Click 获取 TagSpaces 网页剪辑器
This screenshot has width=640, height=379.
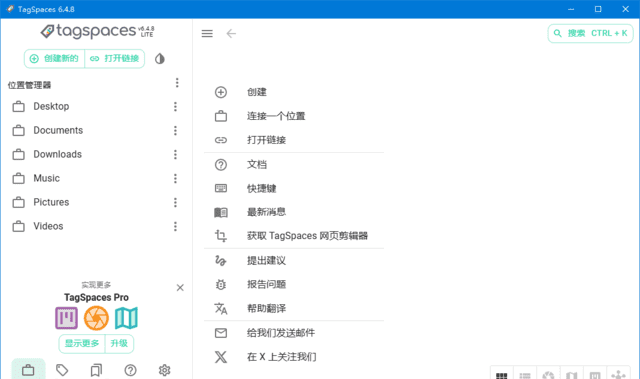pyautogui.click(x=294, y=236)
